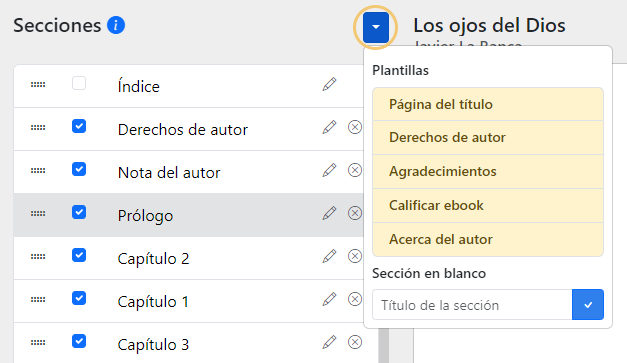This screenshot has width=627, height=363.
Task: Uncheck the Derechos de autor section checkbox
Action: tap(79, 126)
